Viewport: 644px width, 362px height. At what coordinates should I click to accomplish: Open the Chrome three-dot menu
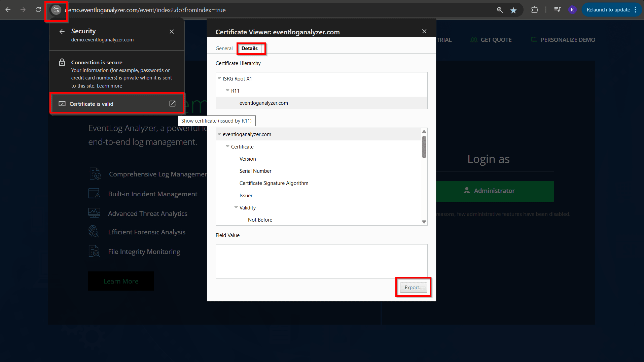point(636,10)
